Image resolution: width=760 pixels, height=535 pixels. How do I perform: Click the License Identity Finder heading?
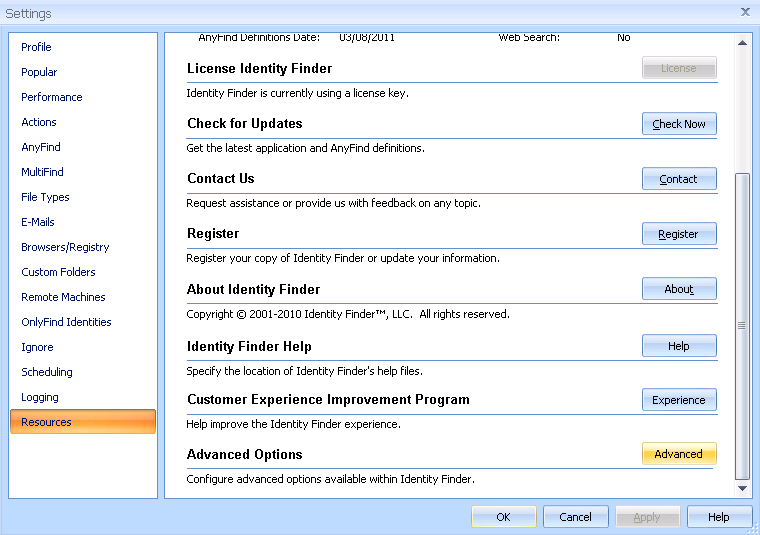[x=260, y=68]
